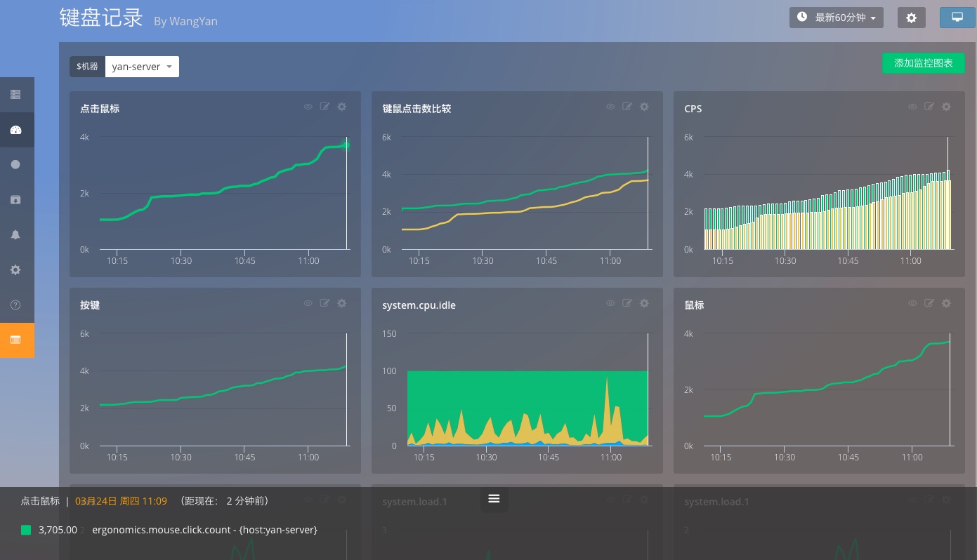
Task: Click the 鼠标 panel title
Action: coord(694,305)
